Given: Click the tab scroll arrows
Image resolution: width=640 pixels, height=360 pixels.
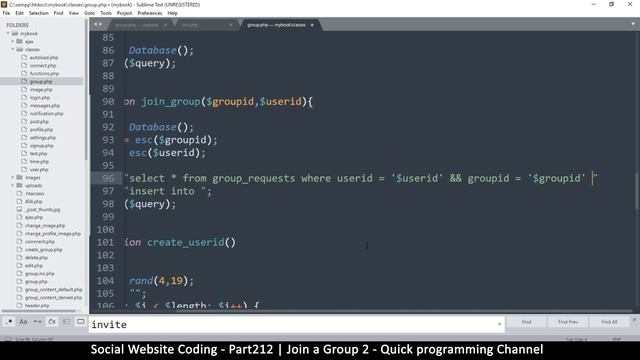Looking at the screenshot, I should click(x=98, y=24).
